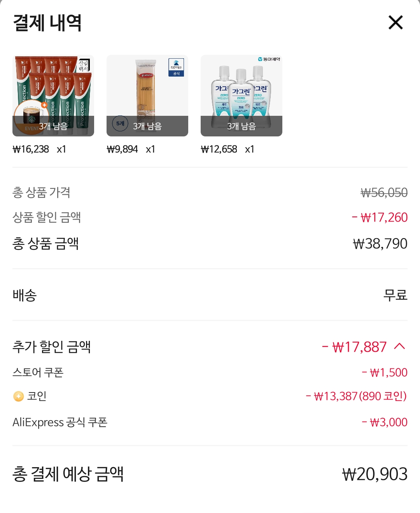Tap the -₩13,387(890 코인) coin discount amount
This screenshot has width=420, height=513.
click(356, 396)
